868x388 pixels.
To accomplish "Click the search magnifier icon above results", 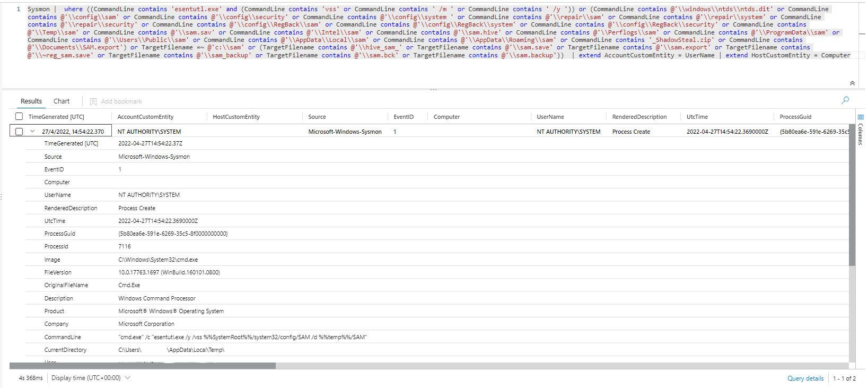I will coord(845,100).
